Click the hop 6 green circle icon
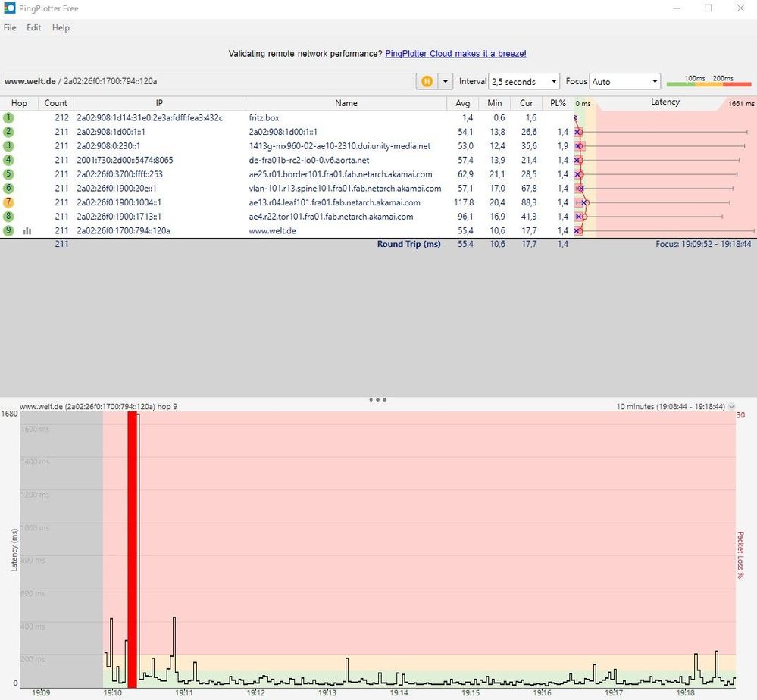Screen dimensions: 757x700 click(x=8, y=188)
